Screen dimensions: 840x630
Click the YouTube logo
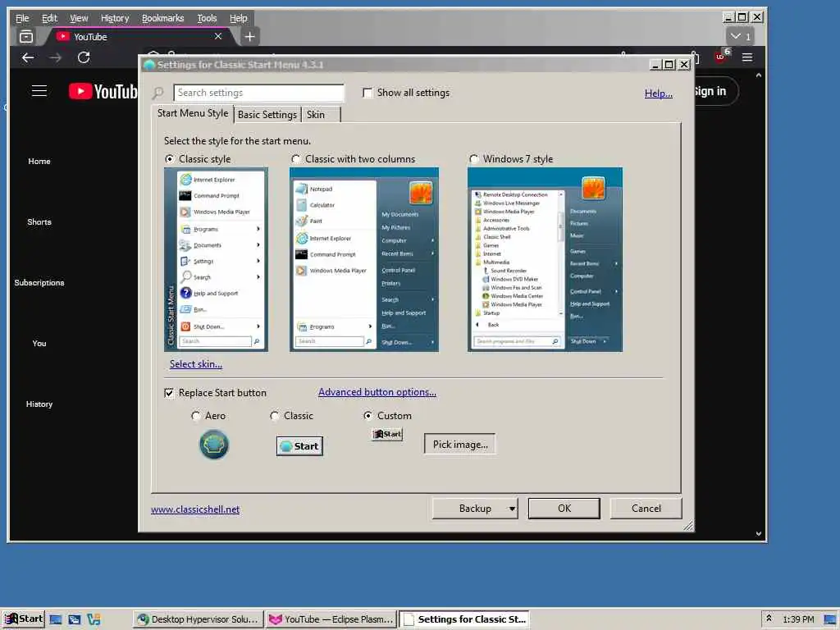tap(103, 91)
